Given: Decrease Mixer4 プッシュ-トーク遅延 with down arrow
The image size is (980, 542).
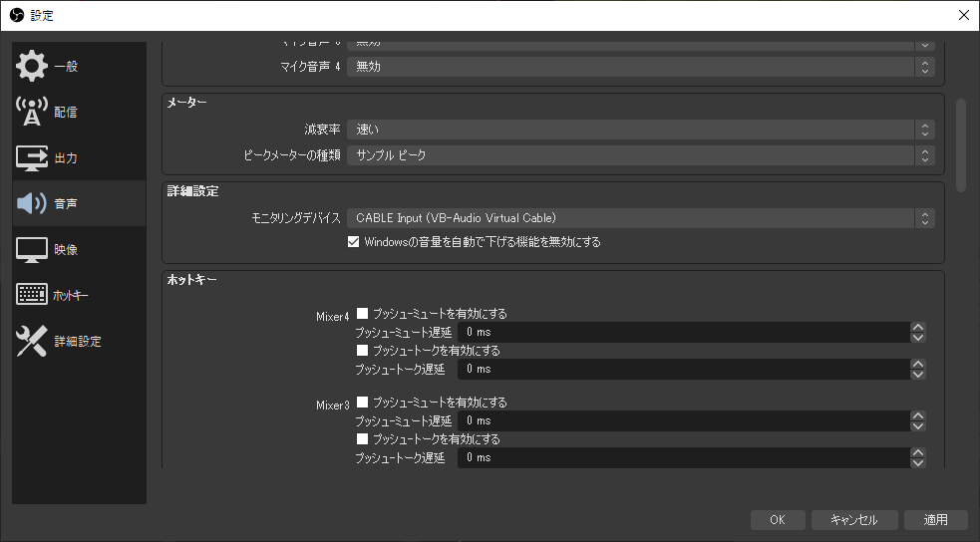Looking at the screenshot, I should [x=917, y=374].
